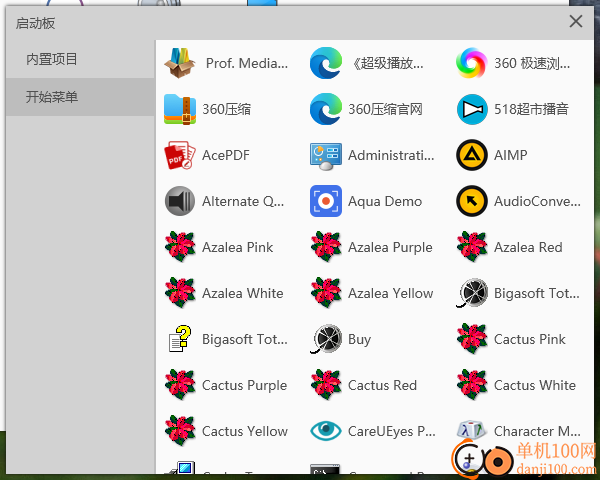This screenshot has width=600, height=480.
Task: Launch the AIMP player icon
Action: point(471,155)
